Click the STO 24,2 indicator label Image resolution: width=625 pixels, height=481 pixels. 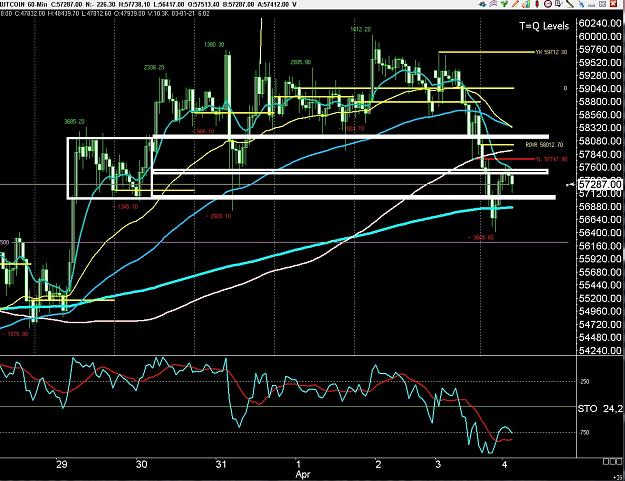coord(601,408)
